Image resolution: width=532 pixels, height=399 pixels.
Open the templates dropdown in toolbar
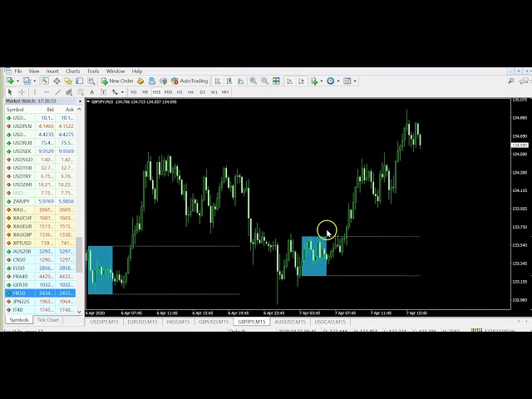354,81
